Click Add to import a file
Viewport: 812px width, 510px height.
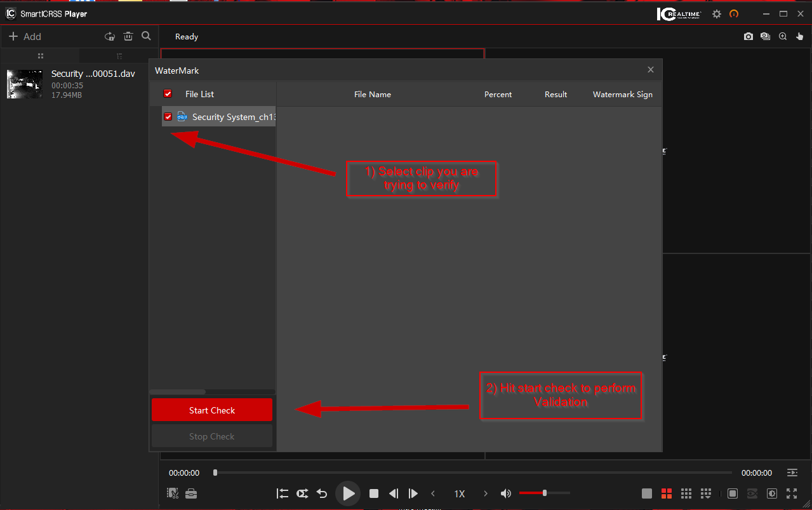click(24, 36)
